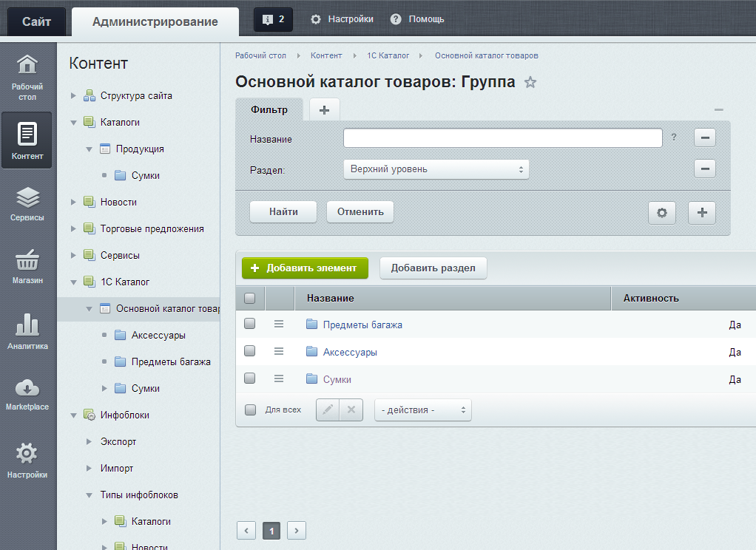756x550 pixels.
Task: Show help hint for Название field
Action: [x=674, y=137]
